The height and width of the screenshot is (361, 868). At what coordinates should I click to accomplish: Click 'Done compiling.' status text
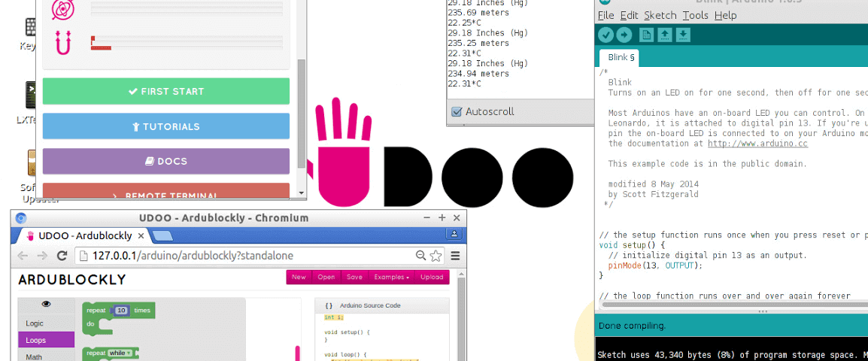632,326
